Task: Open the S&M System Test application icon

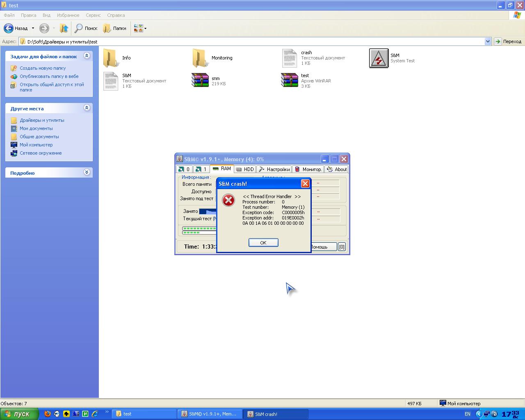Action: (379, 58)
